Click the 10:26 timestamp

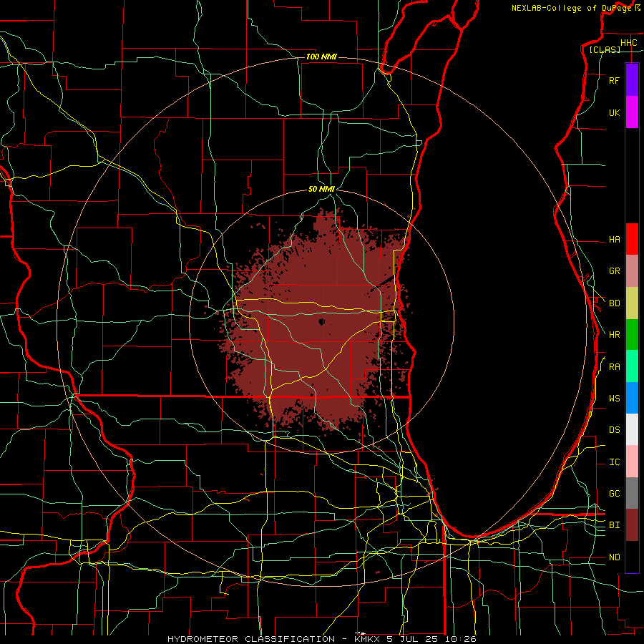click(460, 639)
